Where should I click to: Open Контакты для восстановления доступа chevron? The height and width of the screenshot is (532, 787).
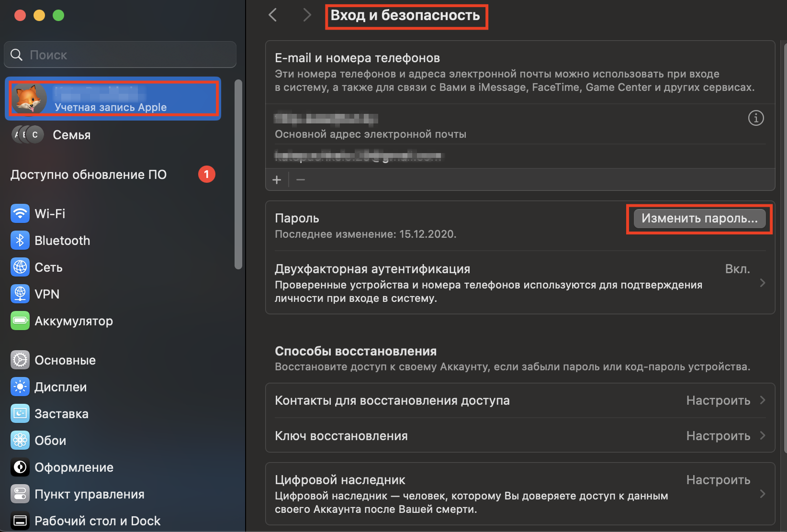click(x=763, y=400)
